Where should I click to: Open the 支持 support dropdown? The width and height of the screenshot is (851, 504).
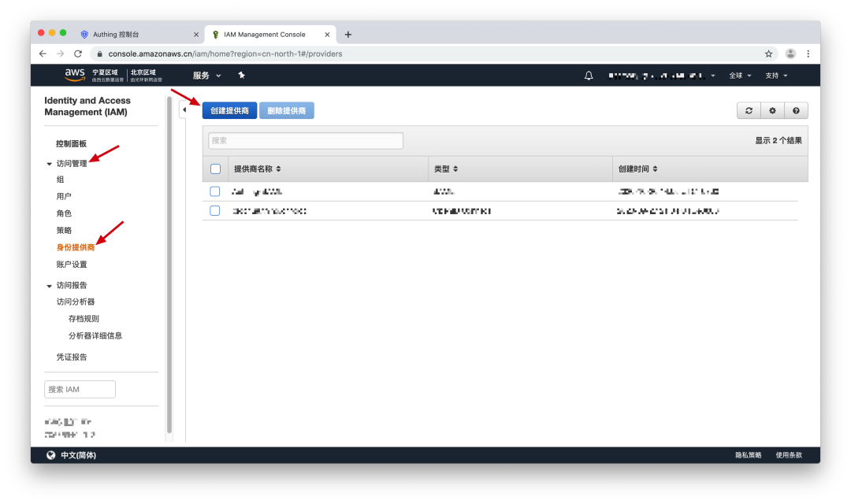coord(776,76)
